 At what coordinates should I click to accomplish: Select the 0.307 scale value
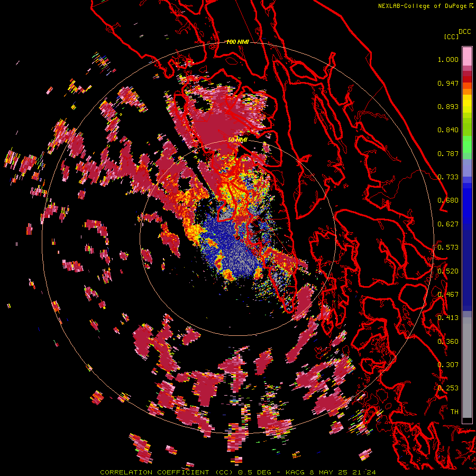pos(448,365)
